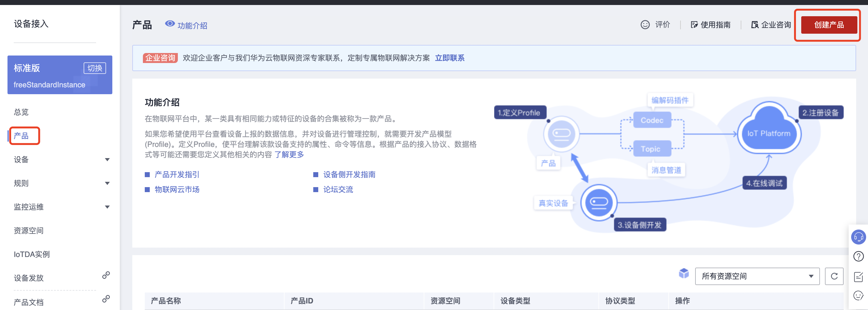Toggle the 功能介绍 visibility eye
The image size is (868, 310).
pyautogui.click(x=170, y=24)
